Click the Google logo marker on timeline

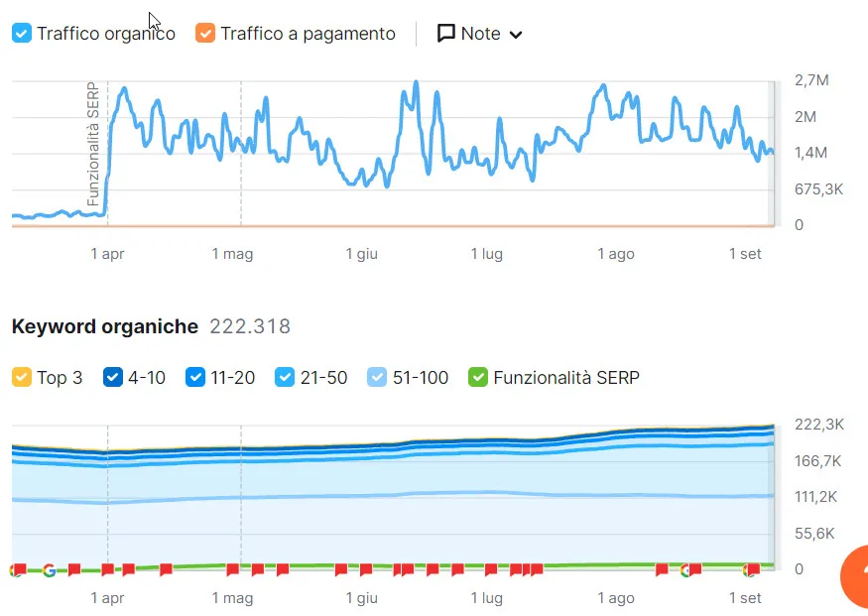click(49, 569)
